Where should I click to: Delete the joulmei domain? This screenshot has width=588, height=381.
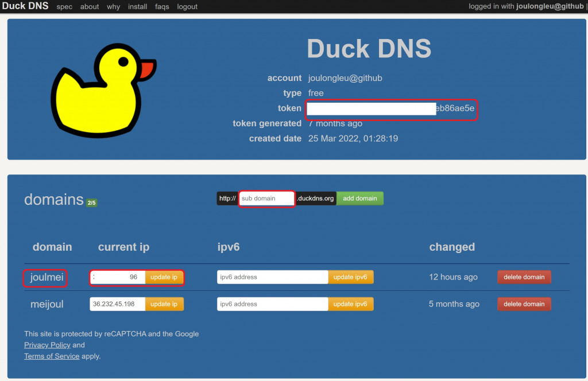coord(524,277)
